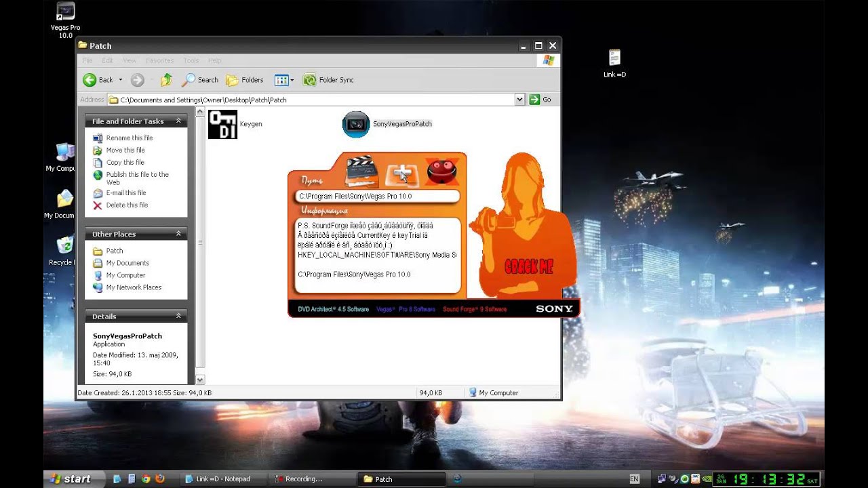Click Rename this file link
This screenshot has height=488, width=868.
point(130,138)
